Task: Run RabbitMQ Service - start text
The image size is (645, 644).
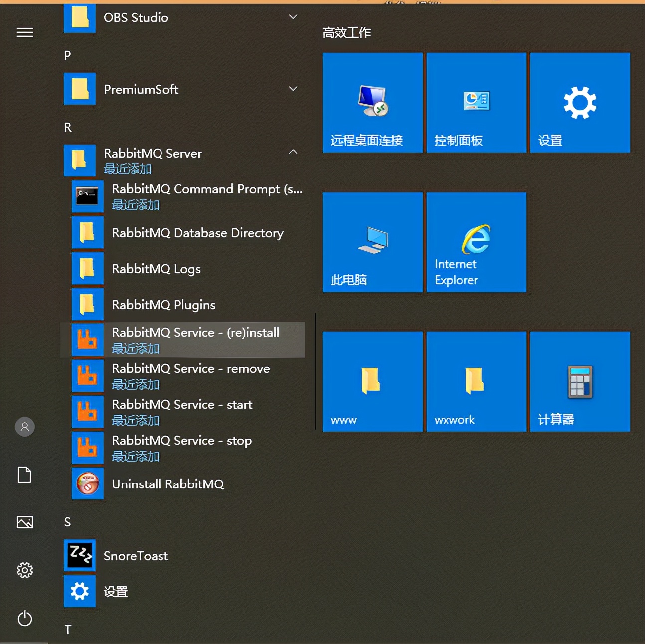Action: click(182, 404)
